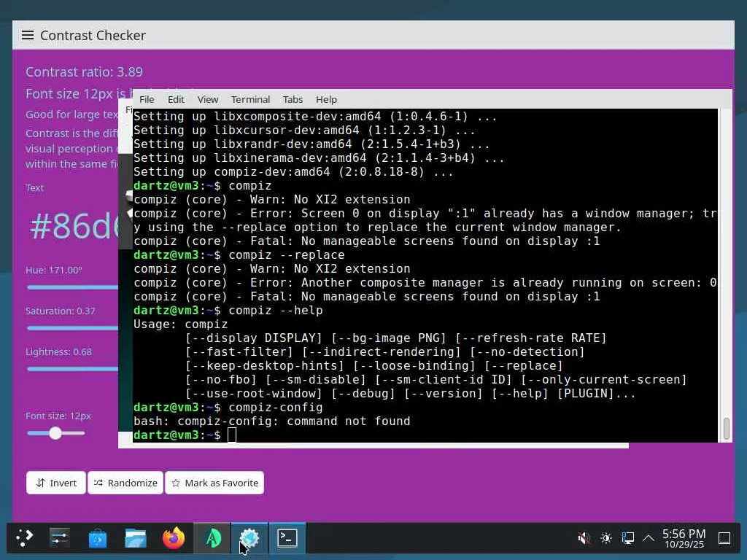
Task: Switch to the terminal taskbar entry
Action: (x=287, y=538)
